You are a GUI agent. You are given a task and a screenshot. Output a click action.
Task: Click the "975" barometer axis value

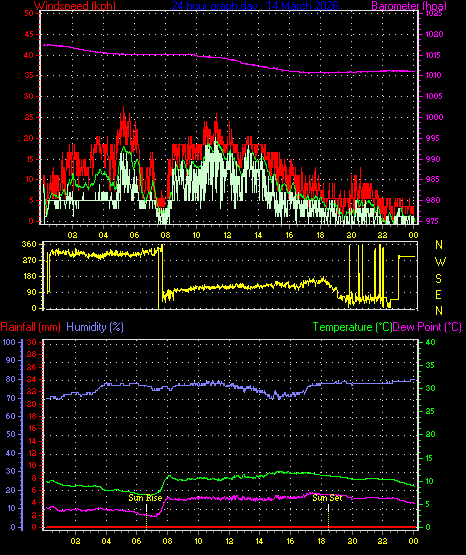(431, 221)
